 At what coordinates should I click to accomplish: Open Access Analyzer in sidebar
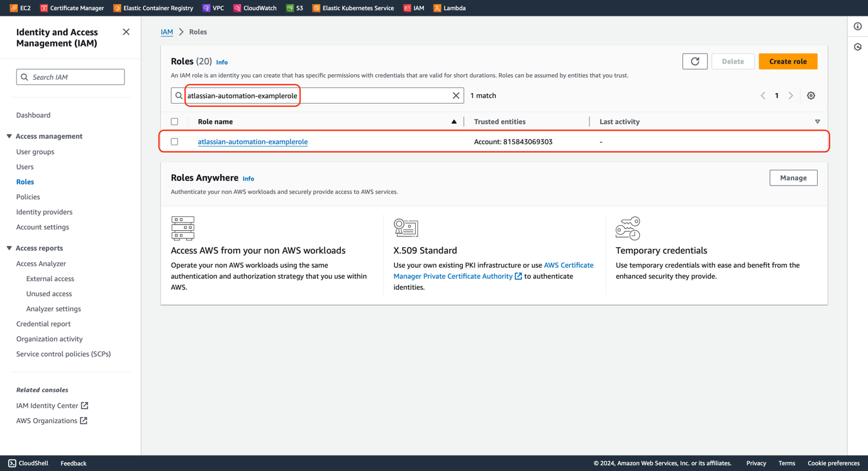(x=41, y=263)
